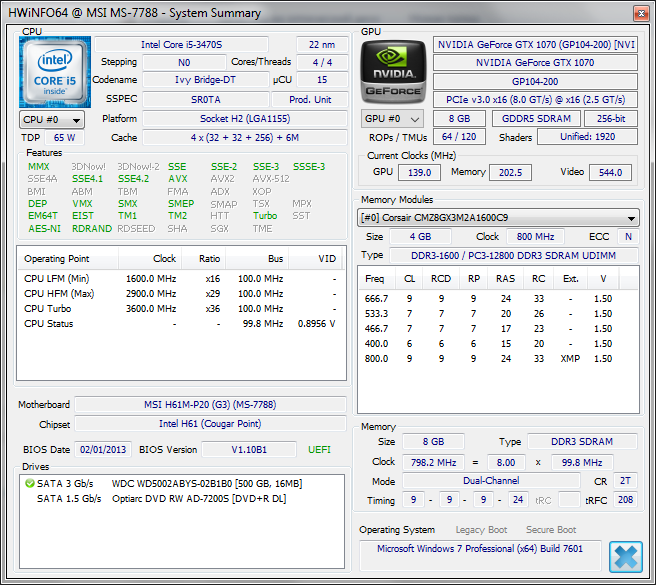Select the CPU HFM (Max) row
The image size is (656, 585).
coord(180,294)
